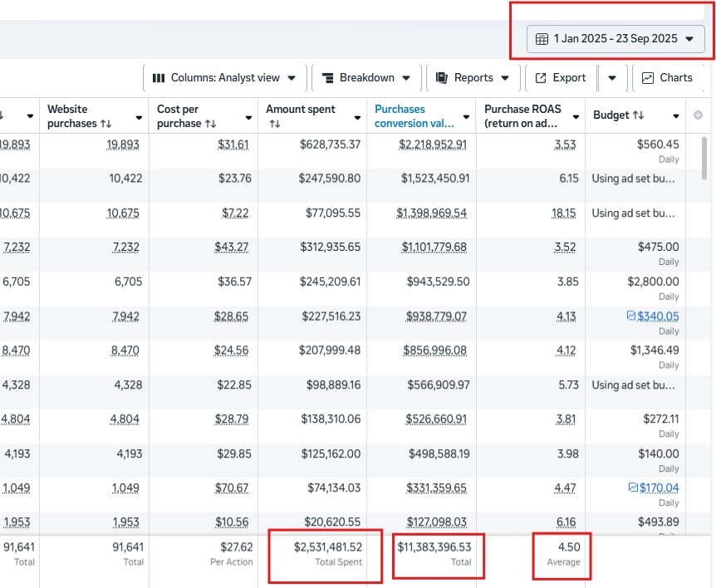Screen dimensions: 716x588
Task: Click the $1,523,450.91 conversion value
Action: point(435,179)
